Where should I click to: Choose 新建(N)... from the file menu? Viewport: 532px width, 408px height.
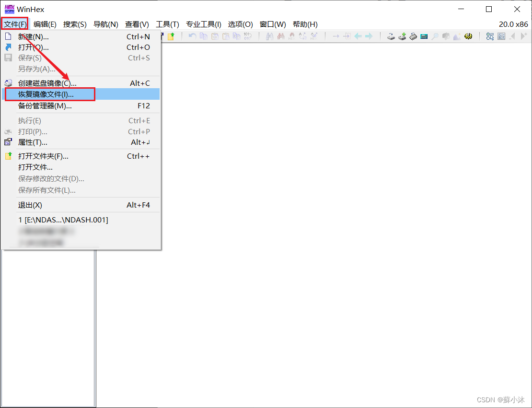click(x=81, y=36)
